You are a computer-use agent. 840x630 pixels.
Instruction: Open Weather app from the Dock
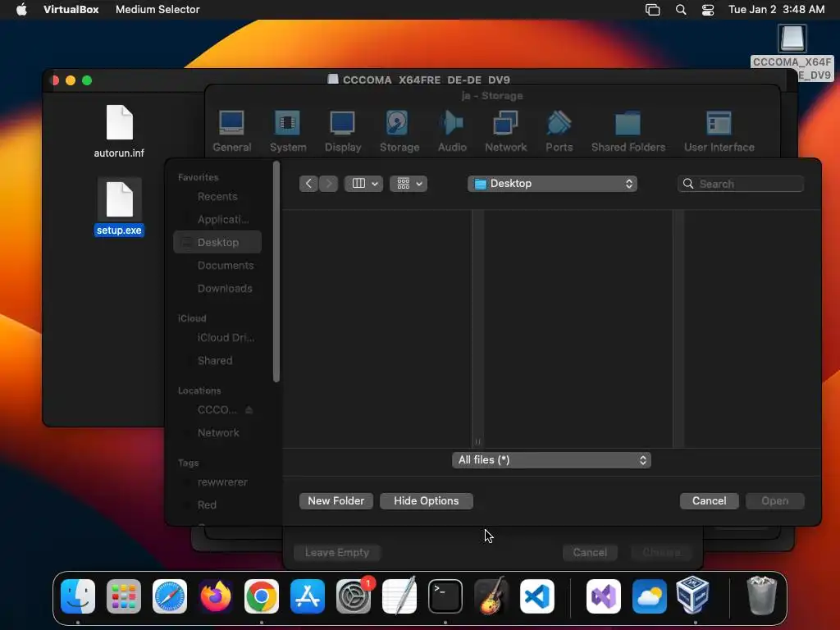[650, 596]
